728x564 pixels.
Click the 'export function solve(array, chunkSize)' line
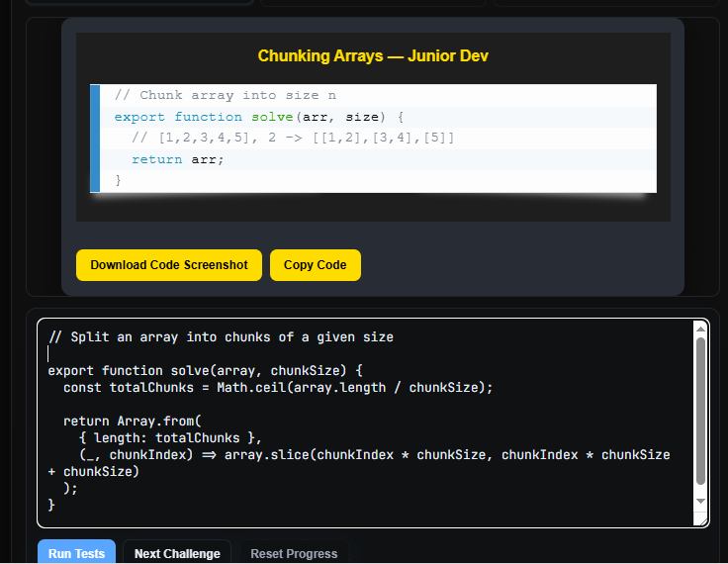pos(205,370)
